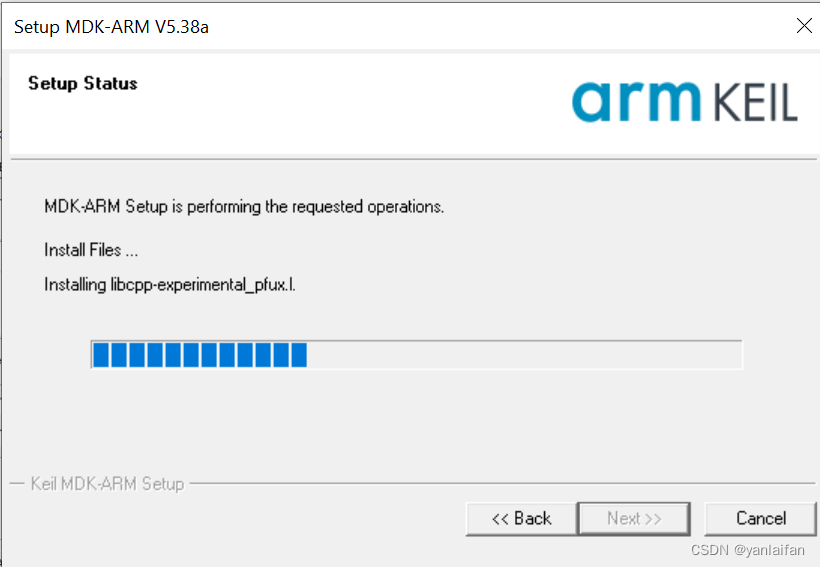Click the Installing libcpp-experimental_pfux.l. filename text
The height and width of the screenshot is (567, 820).
(170, 285)
